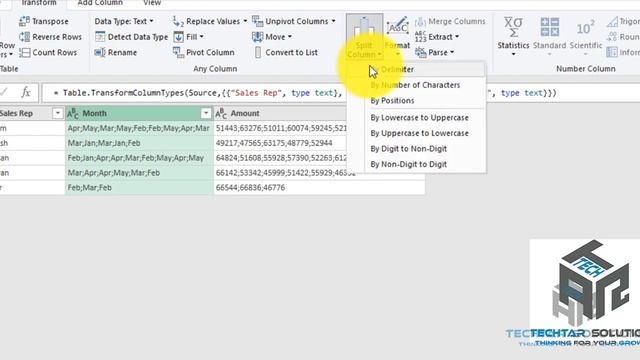Screen dimensions: 640x360
Task: Click the Amount column ABC type icon
Action: click(221, 113)
